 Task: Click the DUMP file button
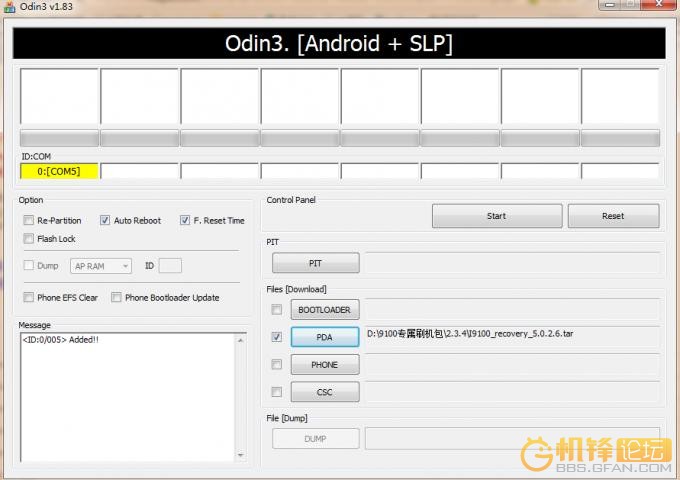tap(316, 438)
